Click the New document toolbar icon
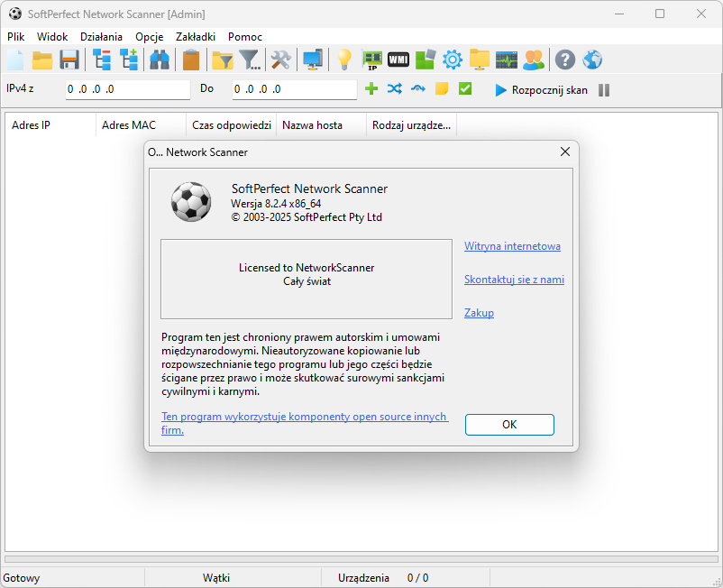This screenshot has height=588, width=723. 15,60
